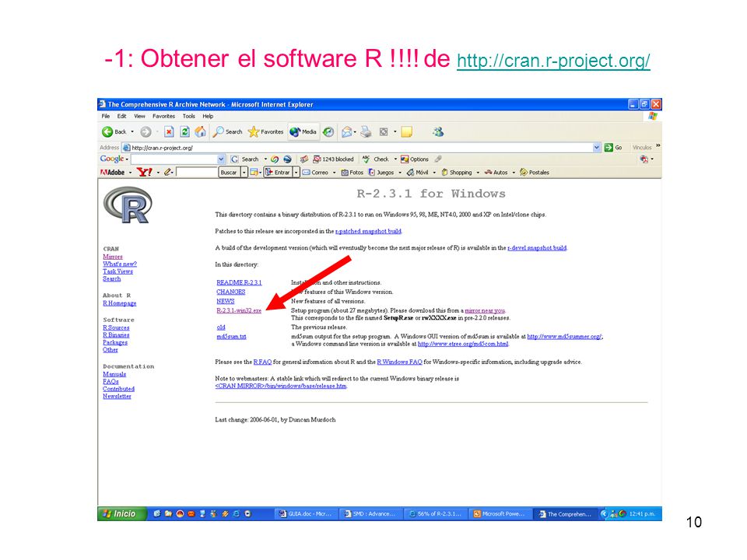
Task: Click the Packages link under Software
Action: tap(115, 342)
